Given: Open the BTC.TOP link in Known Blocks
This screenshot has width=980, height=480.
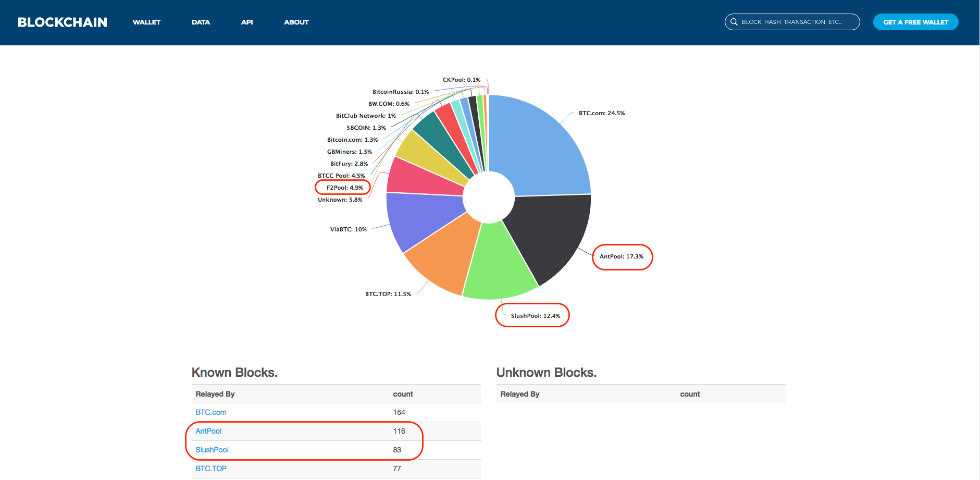Looking at the screenshot, I should (211, 469).
